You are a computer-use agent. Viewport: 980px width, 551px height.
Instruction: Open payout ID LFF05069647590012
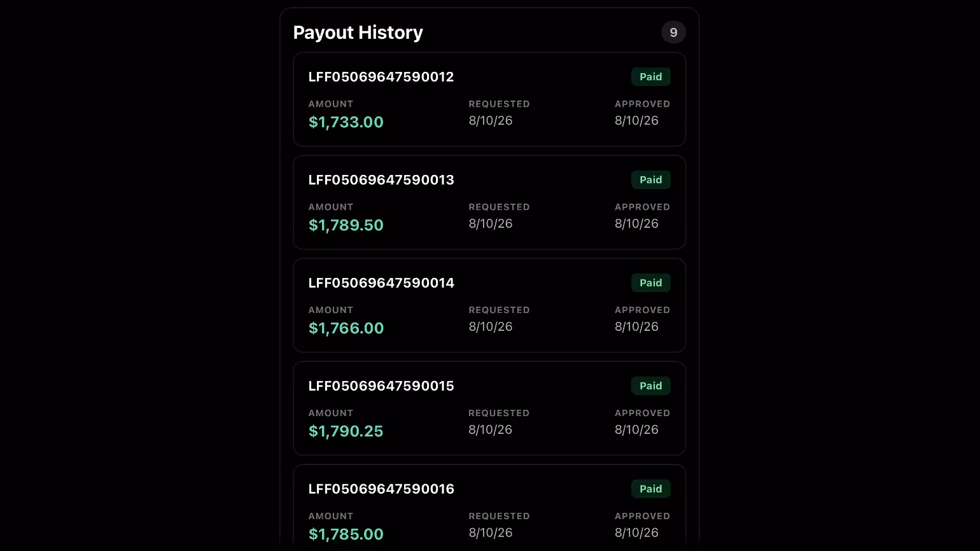pos(381,77)
